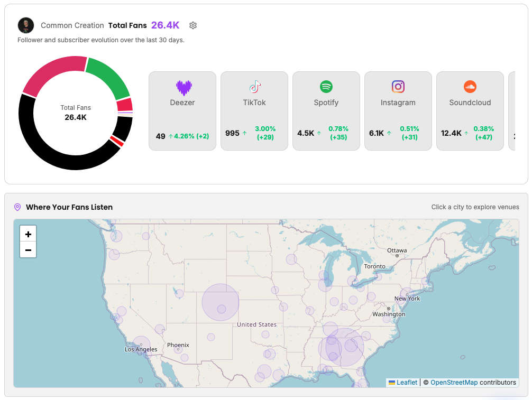
Task: Click the Common Creation artist avatar
Action: tap(26, 25)
